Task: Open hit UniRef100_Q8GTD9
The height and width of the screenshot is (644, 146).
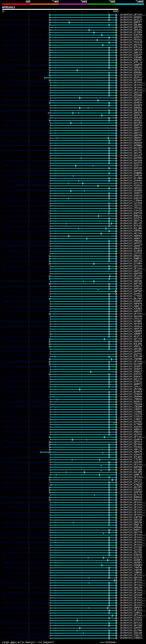Action: tap(131, 27)
